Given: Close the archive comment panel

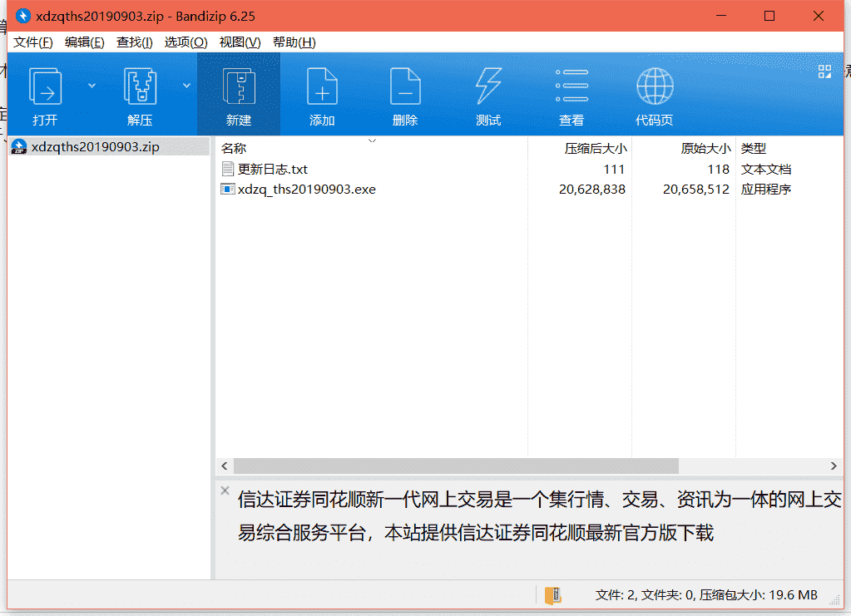Looking at the screenshot, I should 225,490.
